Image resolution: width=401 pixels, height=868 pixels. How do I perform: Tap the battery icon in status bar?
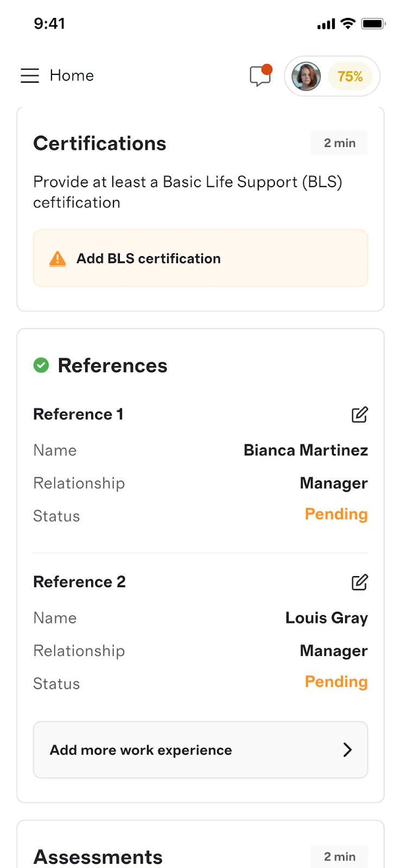373,24
